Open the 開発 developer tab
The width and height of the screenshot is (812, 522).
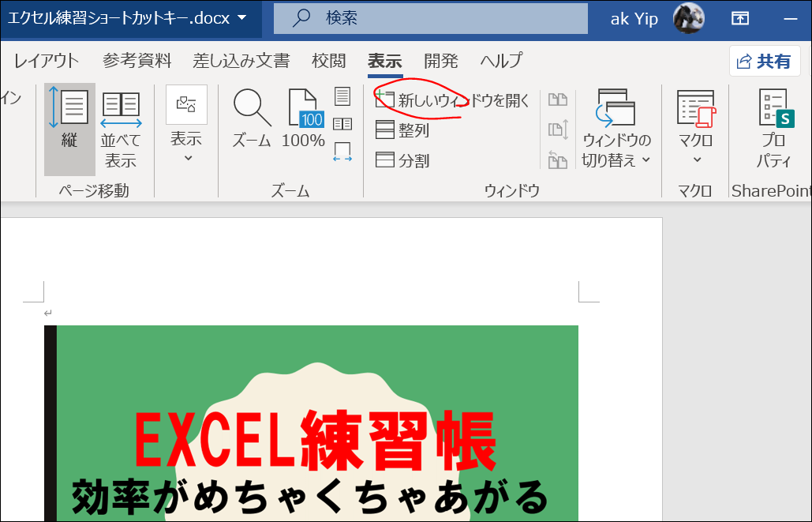coord(440,61)
